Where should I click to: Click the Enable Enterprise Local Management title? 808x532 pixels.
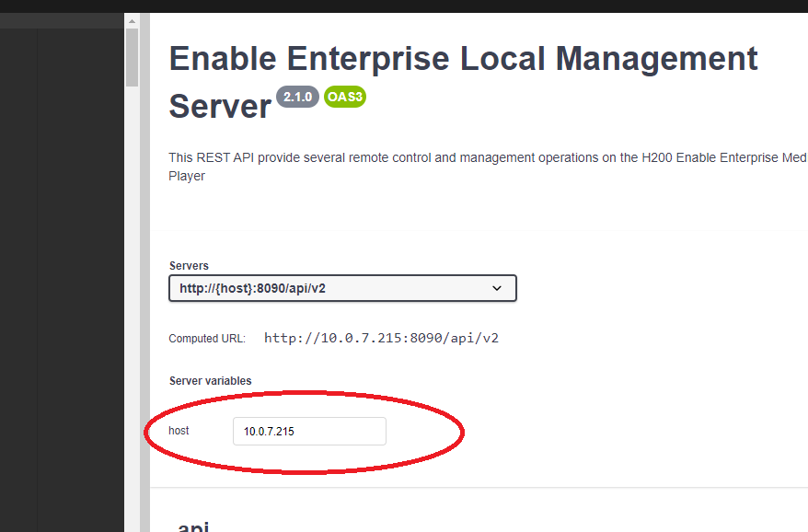pyautogui.click(x=463, y=59)
